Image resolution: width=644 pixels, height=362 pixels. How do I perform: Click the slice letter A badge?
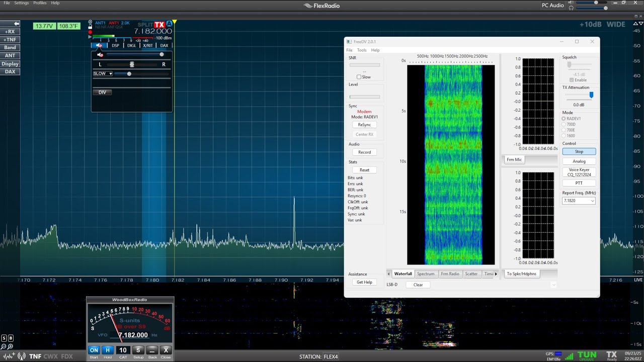point(169,24)
